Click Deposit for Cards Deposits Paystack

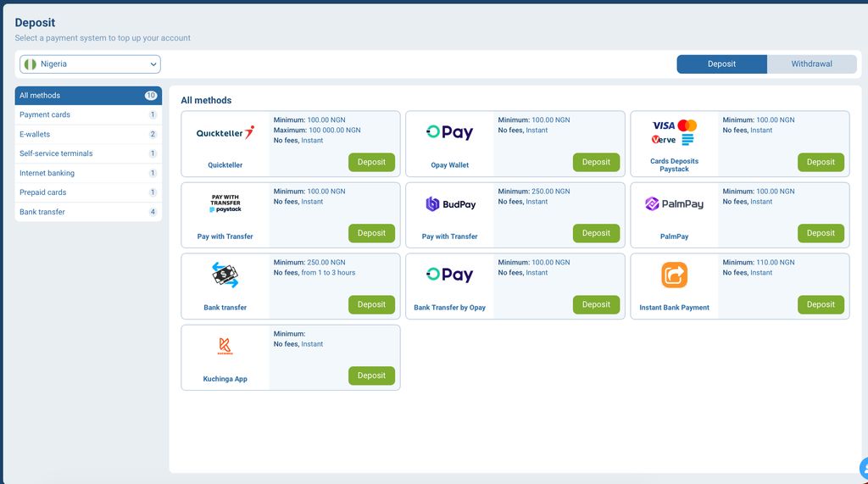tap(821, 162)
